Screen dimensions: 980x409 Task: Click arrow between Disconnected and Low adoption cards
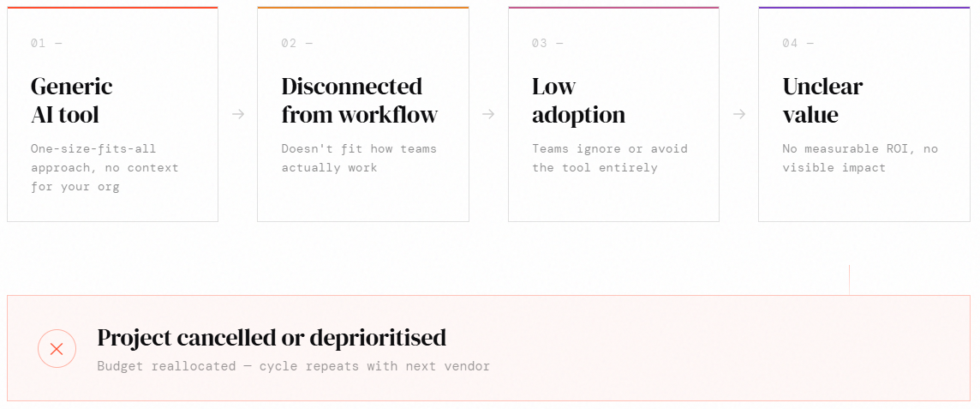coord(488,114)
